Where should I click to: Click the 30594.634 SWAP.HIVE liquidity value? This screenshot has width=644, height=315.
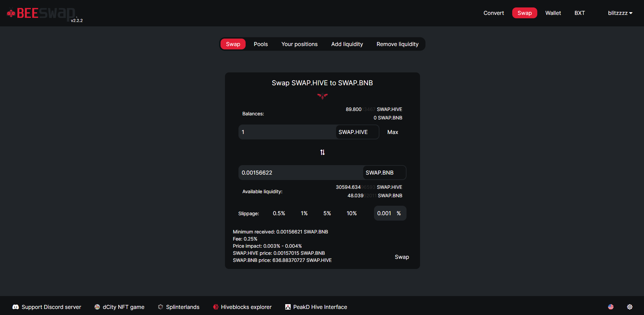pos(369,187)
